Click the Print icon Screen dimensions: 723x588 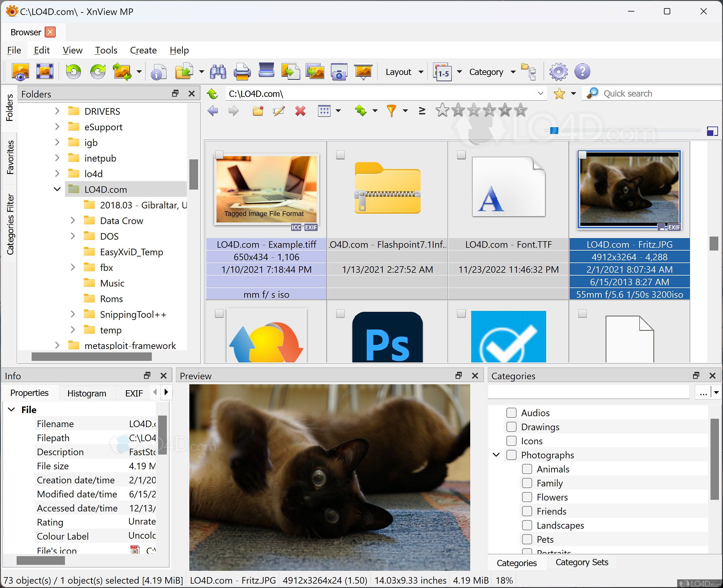[242, 72]
